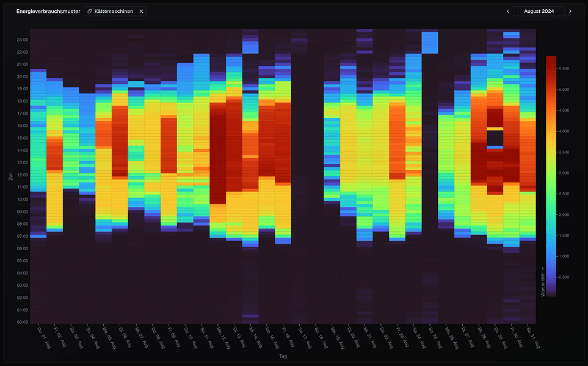Click the Energieverbrauchsmuster panel title
Screen dimensions: 588x366
point(48,11)
